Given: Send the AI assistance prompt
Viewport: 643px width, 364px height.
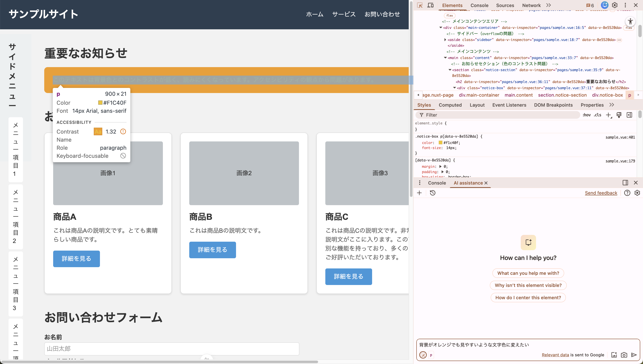Looking at the screenshot, I should pyautogui.click(x=634, y=355).
